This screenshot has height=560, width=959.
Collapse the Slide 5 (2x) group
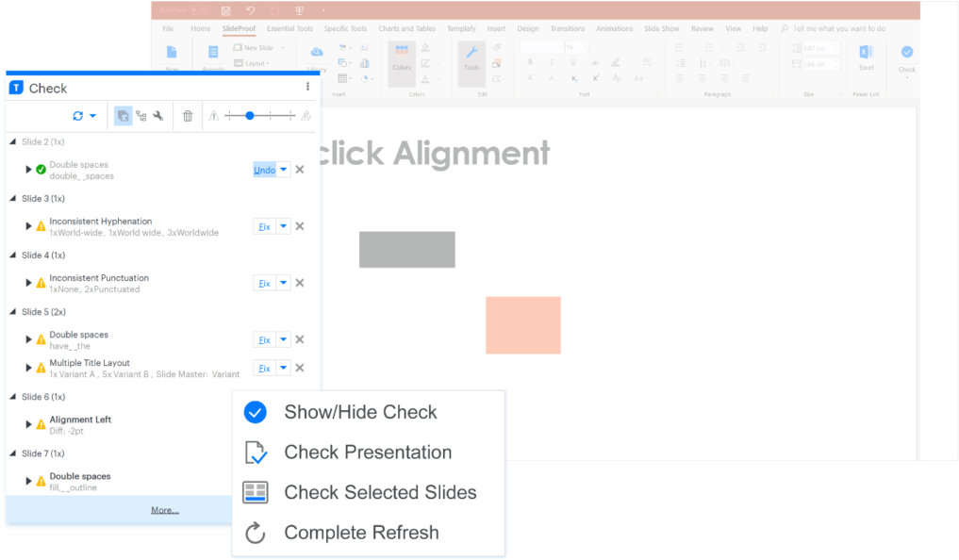(x=13, y=312)
